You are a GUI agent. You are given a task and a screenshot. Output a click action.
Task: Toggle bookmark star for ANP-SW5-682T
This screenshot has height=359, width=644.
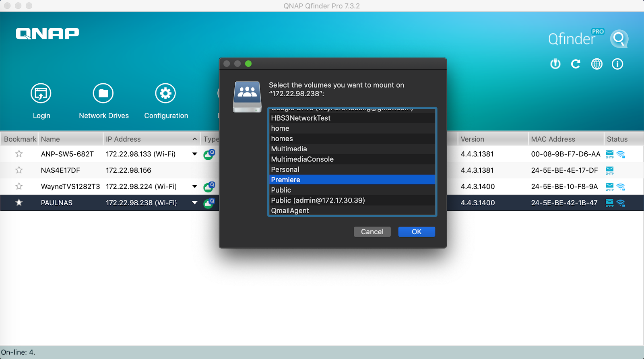(19, 154)
